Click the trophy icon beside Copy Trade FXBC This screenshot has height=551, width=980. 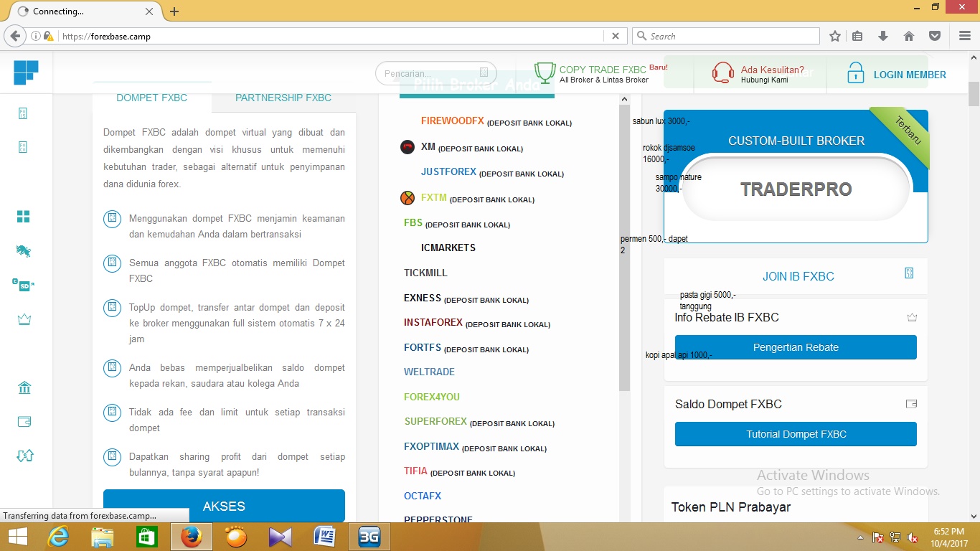coord(545,73)
